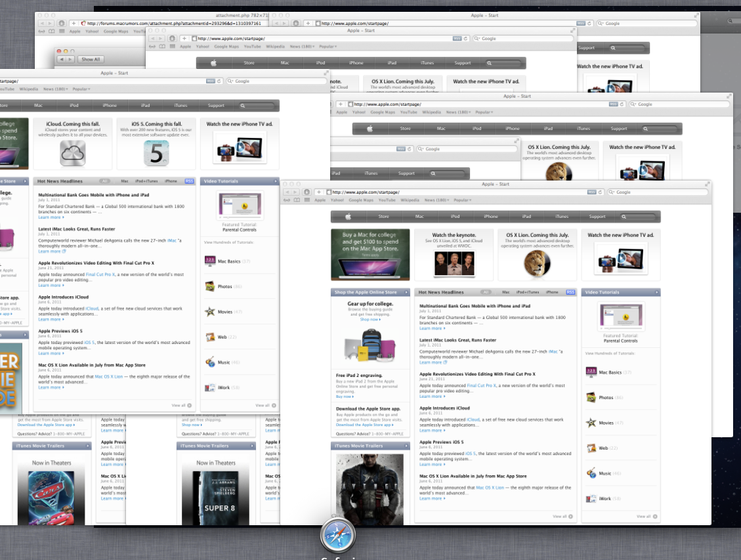Image resolution: width=741 pixels, height=560 pixels.
Task: Click the RSS badge in front window address bar
Action: click(x=591, y=192)
